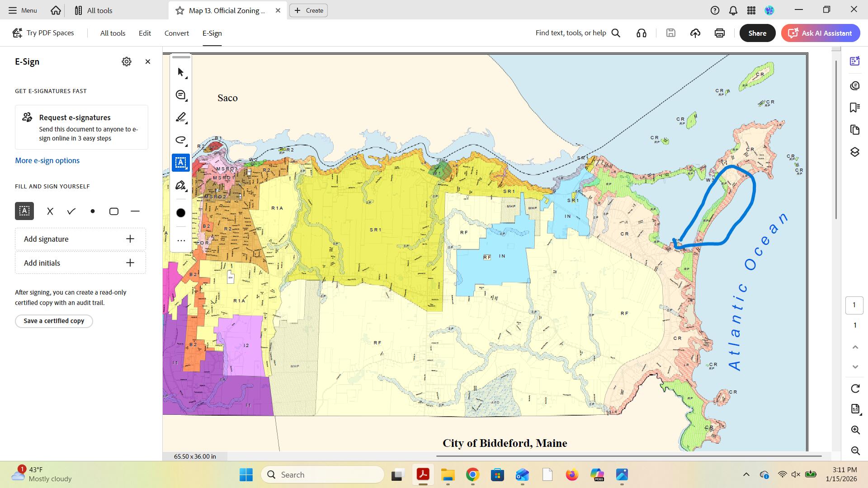Open the Bookmarks panel

(x=854, y=107)
